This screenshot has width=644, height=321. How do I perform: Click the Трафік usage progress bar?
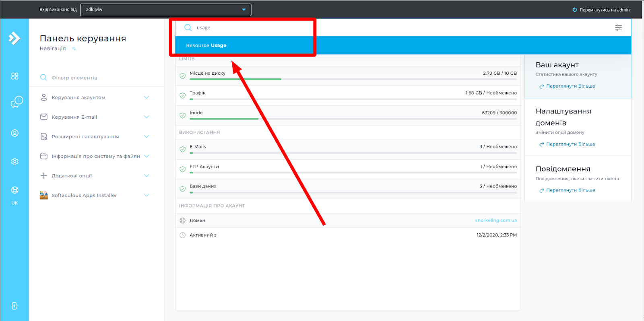[x=353, y=99]
